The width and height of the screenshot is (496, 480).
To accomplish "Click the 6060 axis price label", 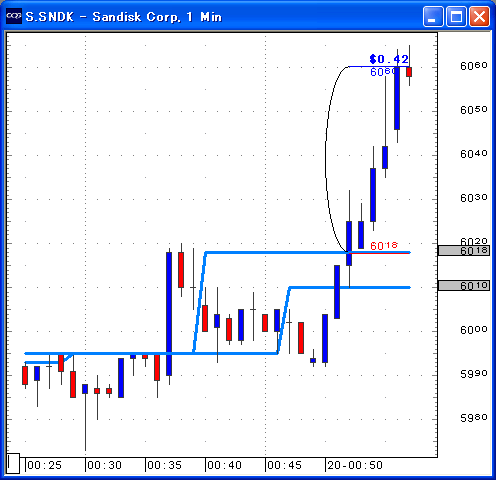I will [x=474, y=66].
